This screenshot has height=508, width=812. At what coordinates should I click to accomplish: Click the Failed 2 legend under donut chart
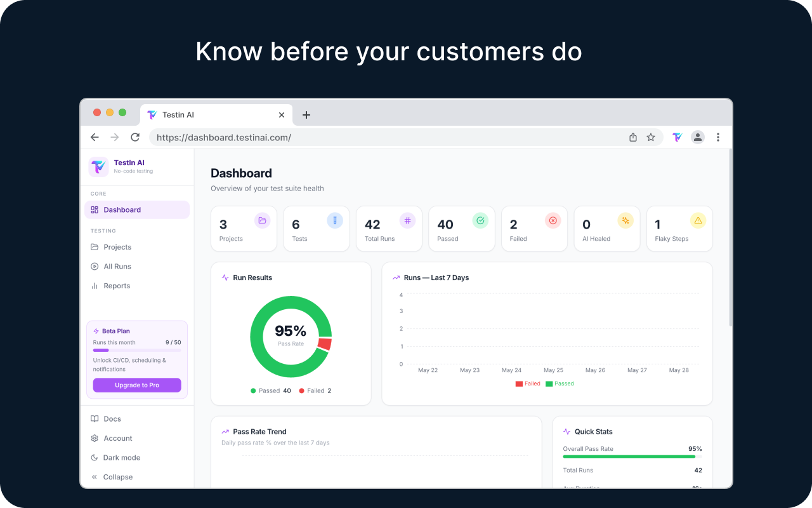click(315, 391)
